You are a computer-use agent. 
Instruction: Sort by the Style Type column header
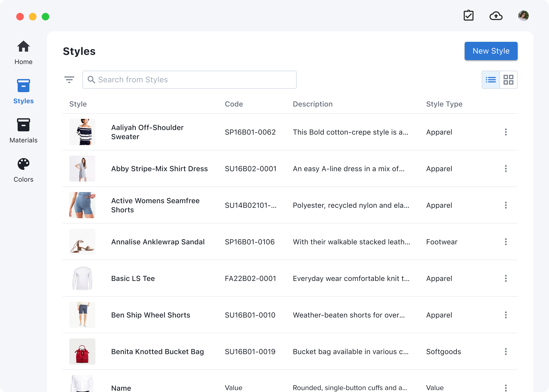click(444, 104)
